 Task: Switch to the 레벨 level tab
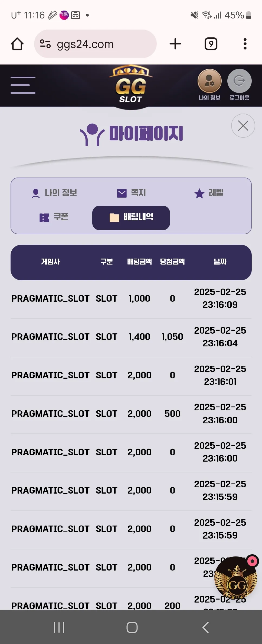pyautogui.click(x=209, y=193)
